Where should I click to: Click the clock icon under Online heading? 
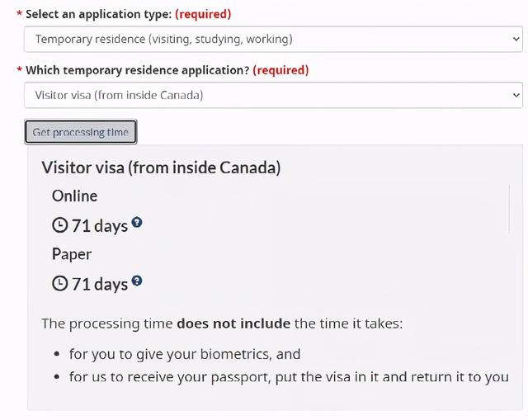(59, 225)
